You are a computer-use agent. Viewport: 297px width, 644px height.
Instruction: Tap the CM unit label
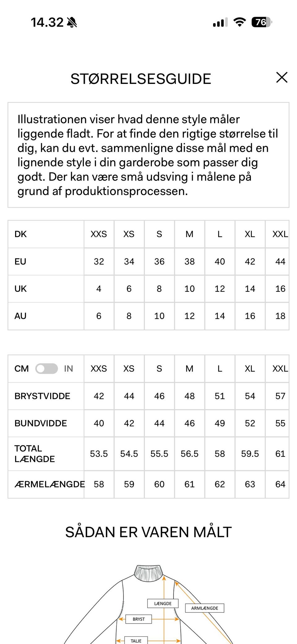21,369
